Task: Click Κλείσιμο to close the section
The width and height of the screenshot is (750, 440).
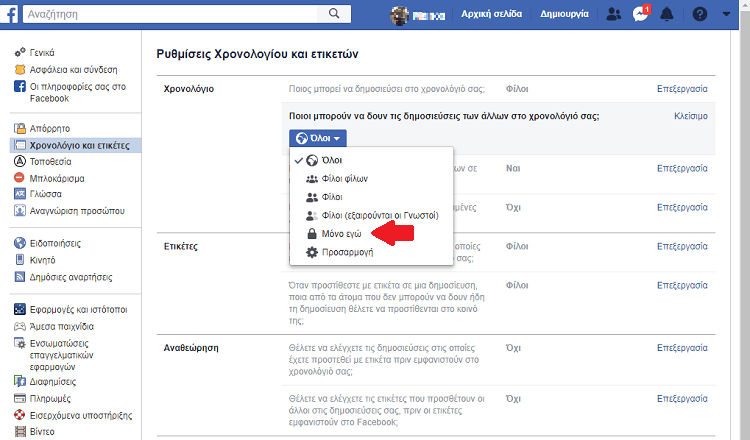Action: click(691, 116)
